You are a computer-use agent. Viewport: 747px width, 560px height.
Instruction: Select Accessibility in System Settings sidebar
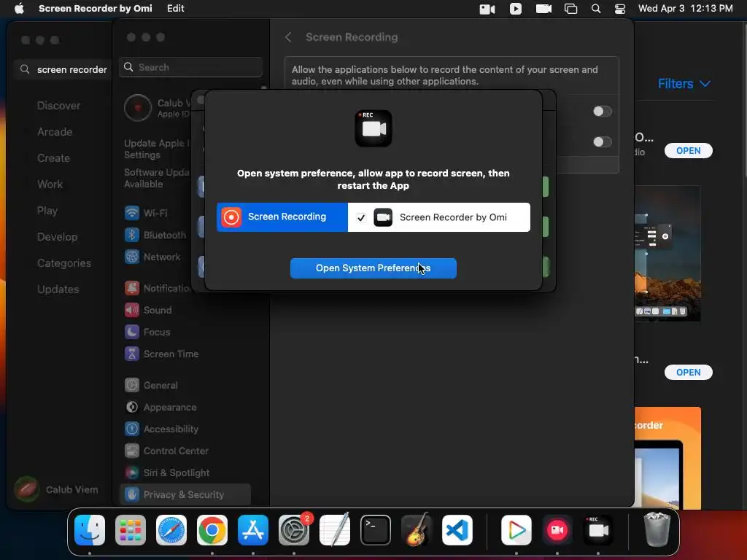click(161, 429)
